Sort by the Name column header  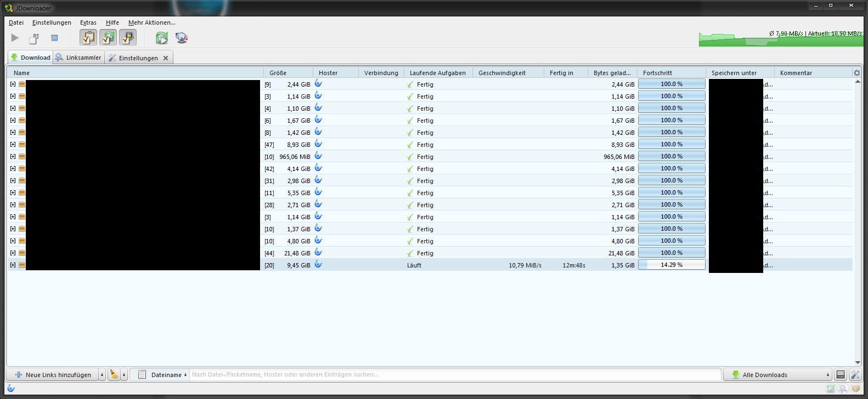(x=135, y=73)
